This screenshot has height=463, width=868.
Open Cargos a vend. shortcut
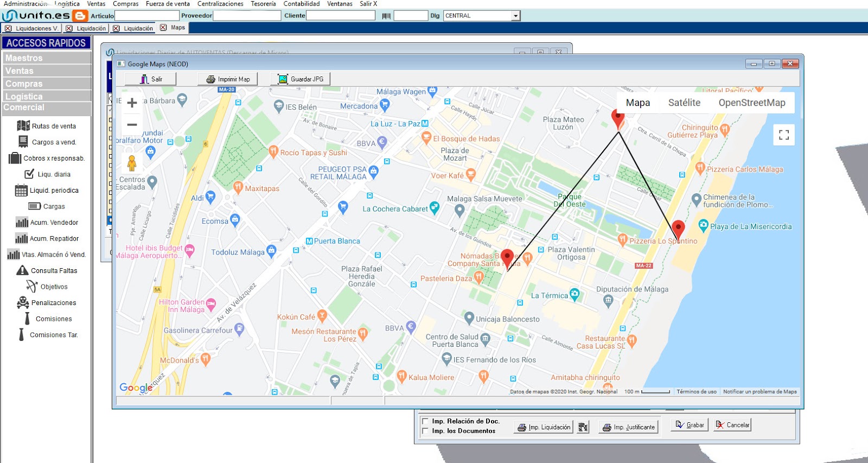click(47, 142)
